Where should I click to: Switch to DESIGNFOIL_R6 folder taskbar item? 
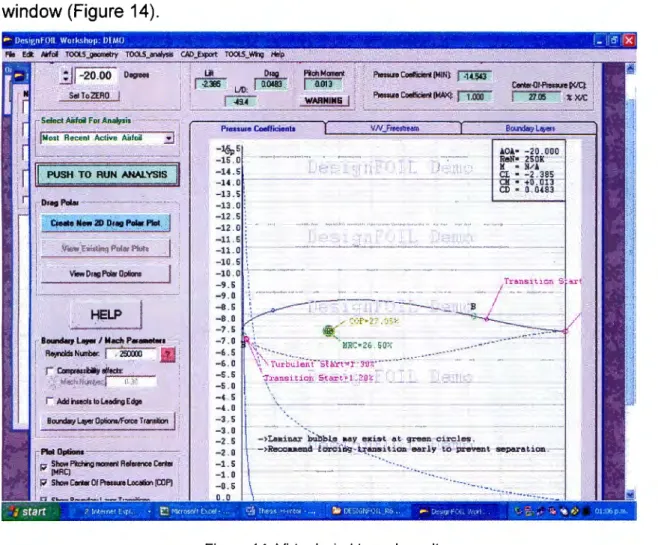tap(368, 511)
